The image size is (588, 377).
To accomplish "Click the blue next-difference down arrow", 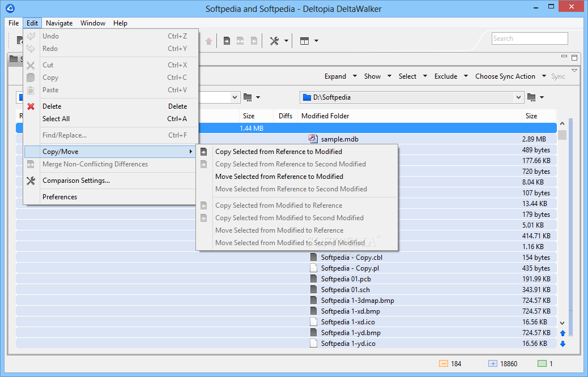I will click(563, 344).
